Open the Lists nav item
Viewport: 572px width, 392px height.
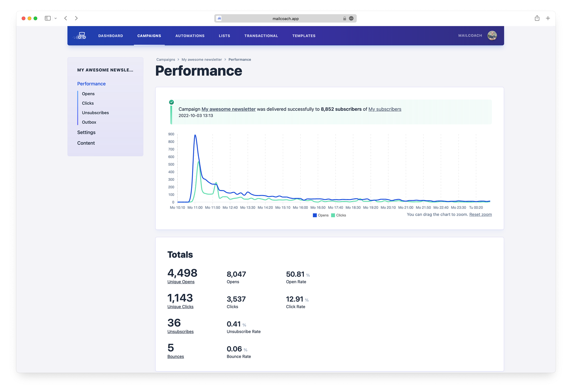225,36
